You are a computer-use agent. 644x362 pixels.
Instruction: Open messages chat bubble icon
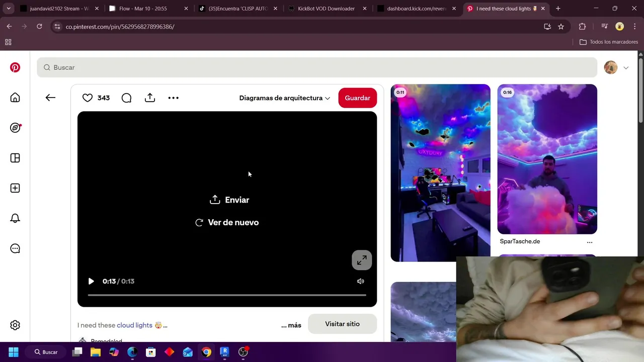tap(15, 248)
